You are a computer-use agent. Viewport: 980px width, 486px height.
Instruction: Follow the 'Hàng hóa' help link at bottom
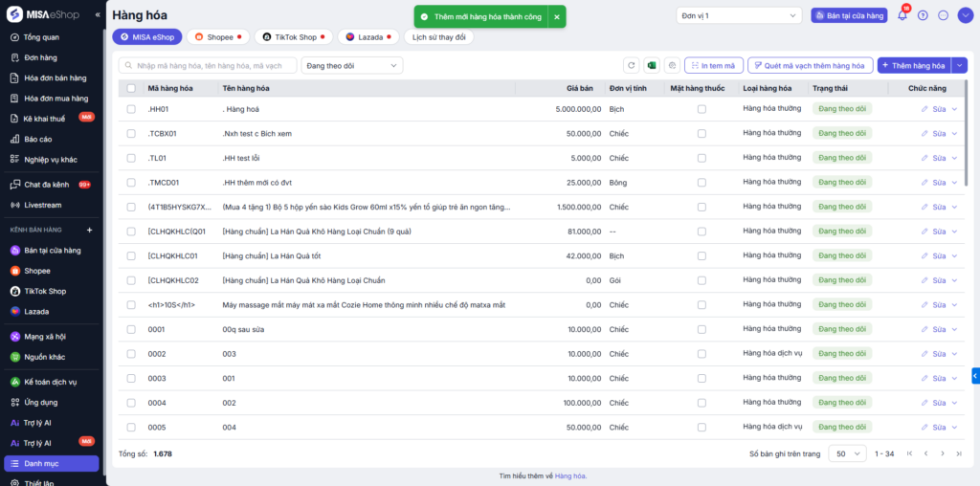(569, 475)
